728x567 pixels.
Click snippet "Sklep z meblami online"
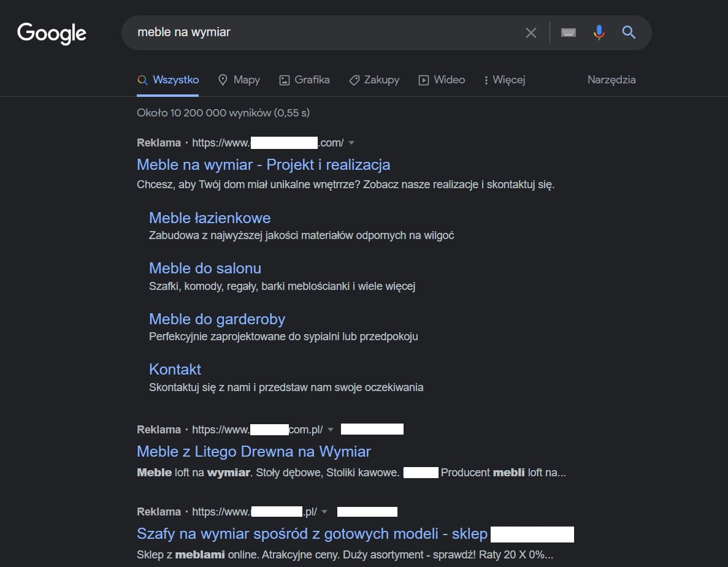click(x=345, y=555)
